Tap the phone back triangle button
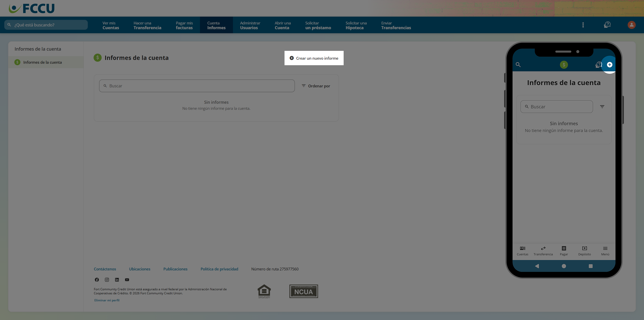The height and width of the screenshot is (320, 644). (x=537, y=266)
